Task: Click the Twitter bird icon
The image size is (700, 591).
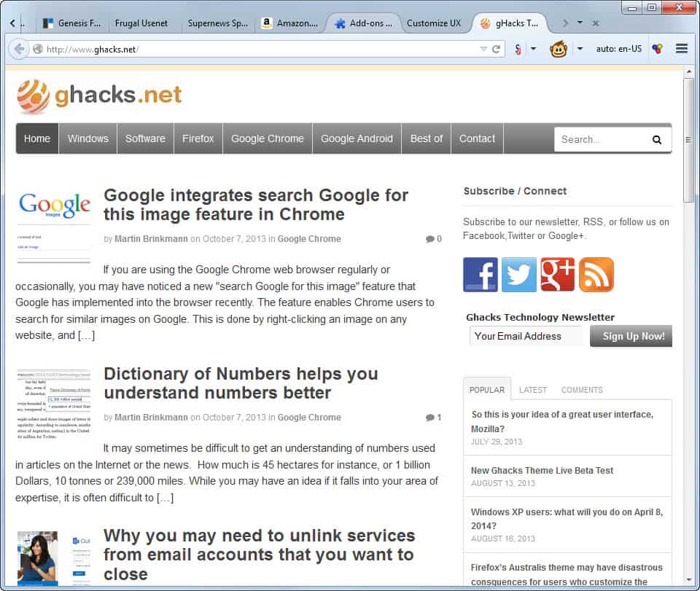Action: pos(518,275)
